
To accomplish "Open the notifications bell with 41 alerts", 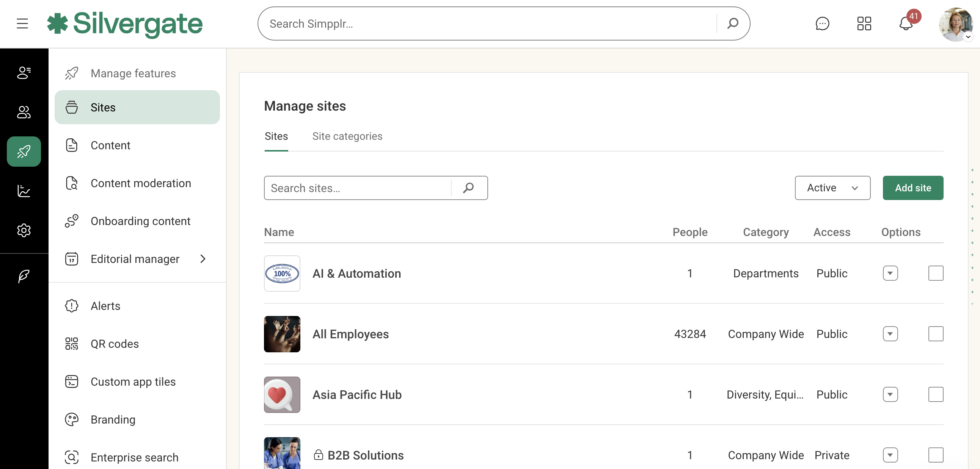I will 905,24.
